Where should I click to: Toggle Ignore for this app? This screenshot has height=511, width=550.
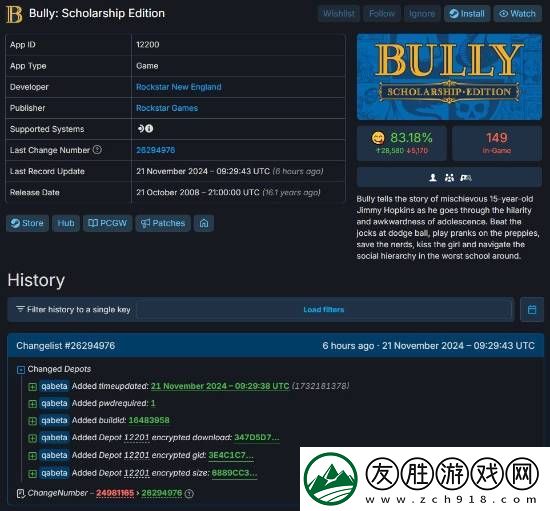pos(422,14)
